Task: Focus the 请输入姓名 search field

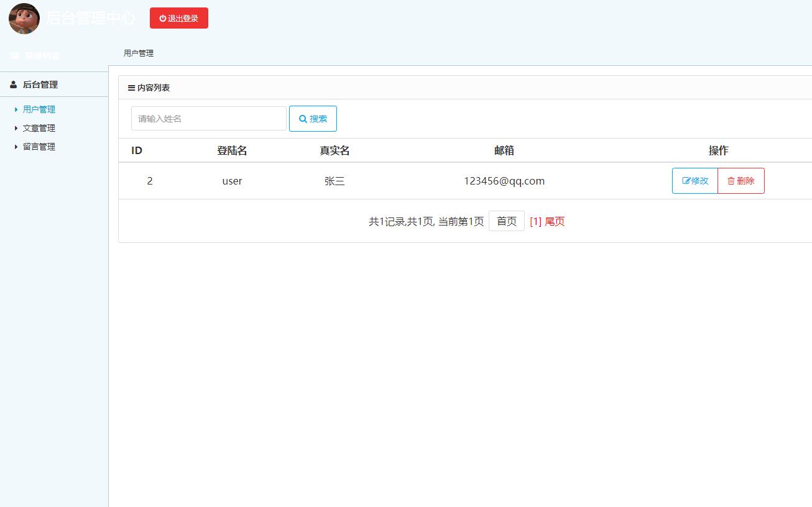Action: click(x=208, y=119)
